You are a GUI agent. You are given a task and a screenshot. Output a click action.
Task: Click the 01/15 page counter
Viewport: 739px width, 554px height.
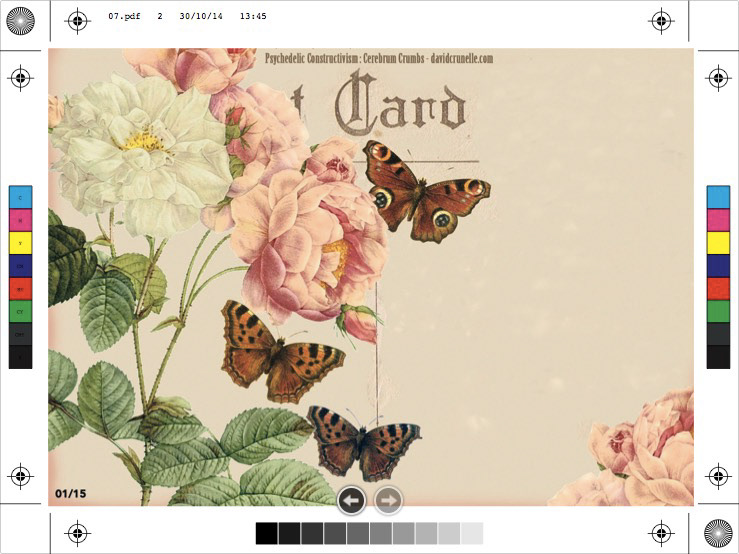point(71,493)
